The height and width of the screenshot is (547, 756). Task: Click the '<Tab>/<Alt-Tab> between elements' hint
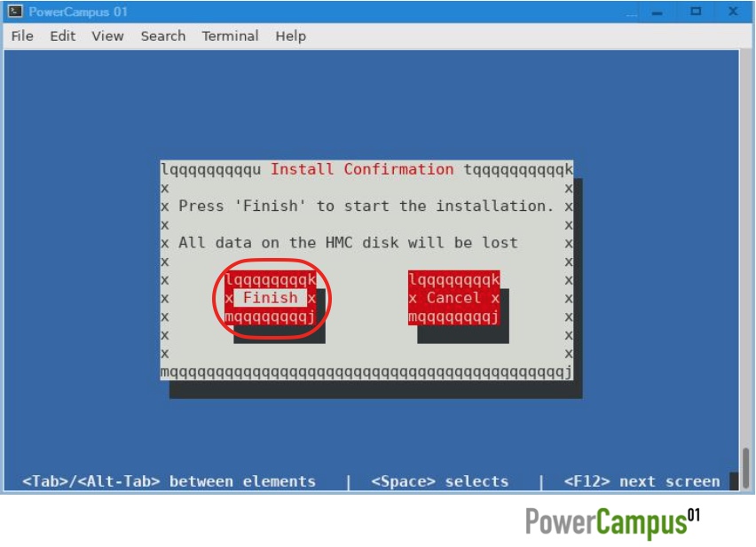169,481
